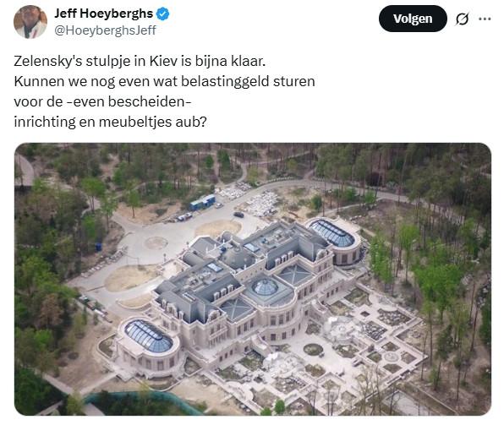
Task: Open the @HoeyberghsJeff handle link
Action: coord(105,30)
